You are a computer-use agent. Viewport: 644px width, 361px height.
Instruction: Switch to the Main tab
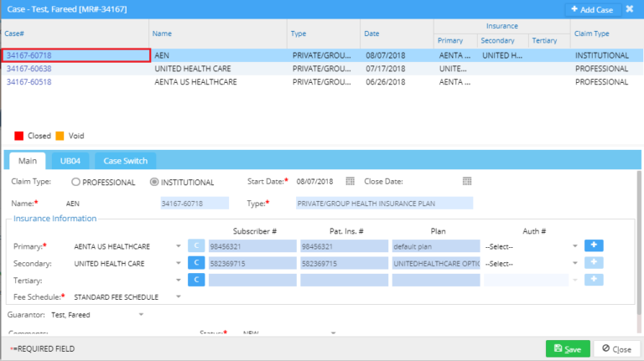[x=28, y=161]
